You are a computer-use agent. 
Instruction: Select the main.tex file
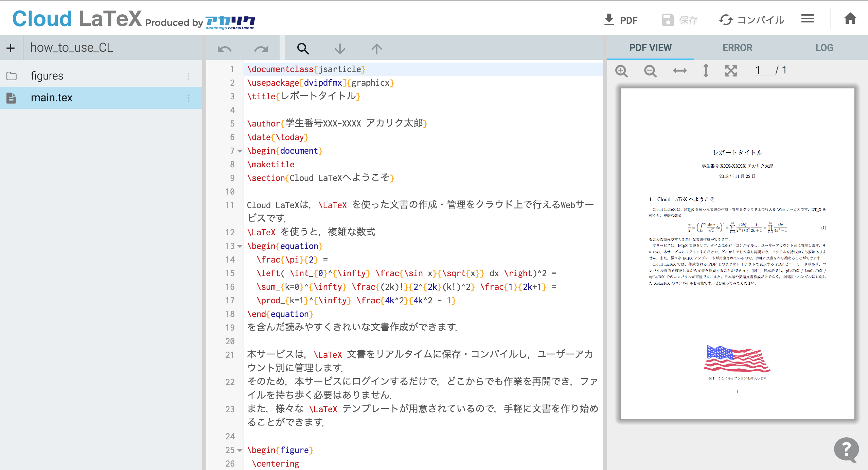tap(101, 98)
